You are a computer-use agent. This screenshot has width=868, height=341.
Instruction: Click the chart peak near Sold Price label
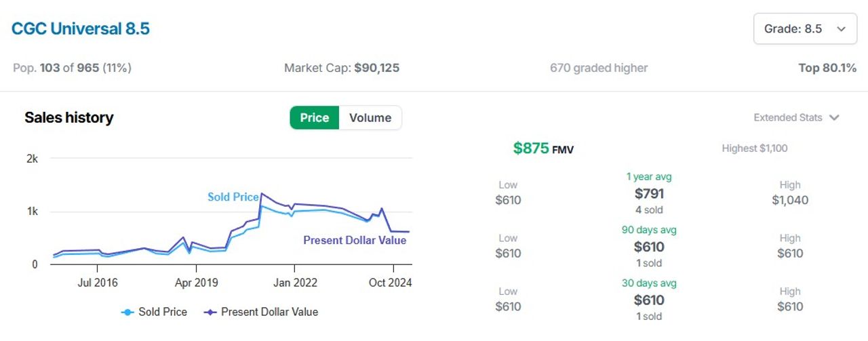262,194
